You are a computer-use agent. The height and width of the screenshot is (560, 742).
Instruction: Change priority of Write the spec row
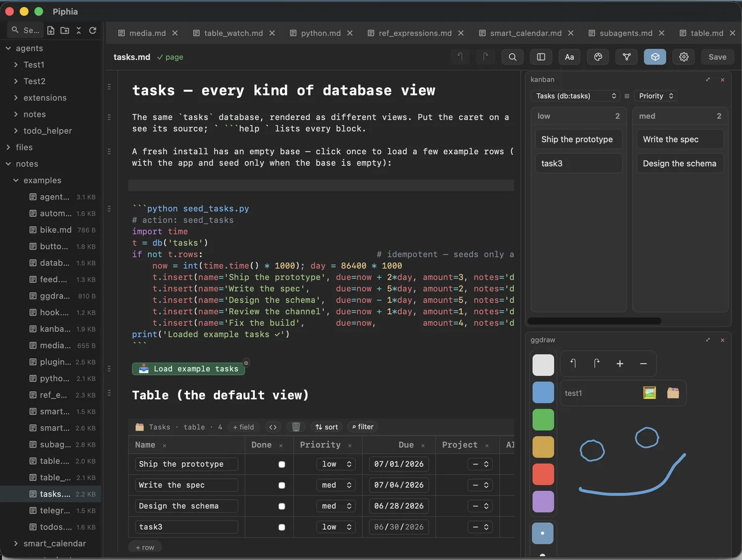336,485
